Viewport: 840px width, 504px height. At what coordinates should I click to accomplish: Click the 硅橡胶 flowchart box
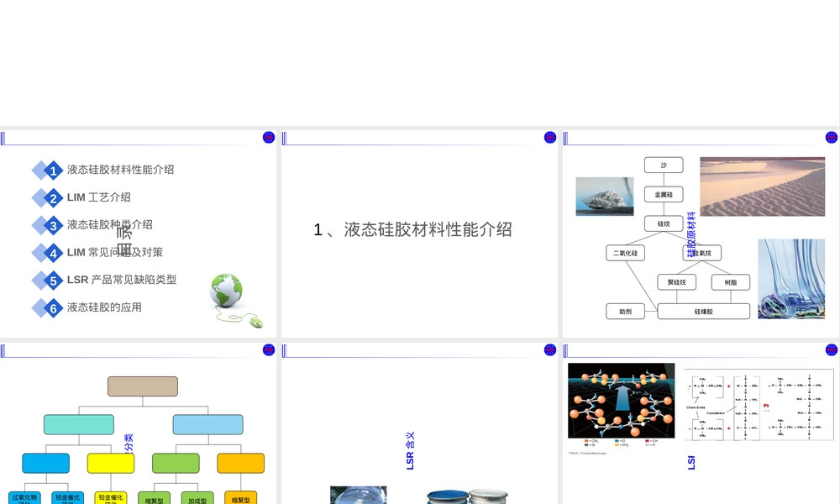click(x=703, y=311)
